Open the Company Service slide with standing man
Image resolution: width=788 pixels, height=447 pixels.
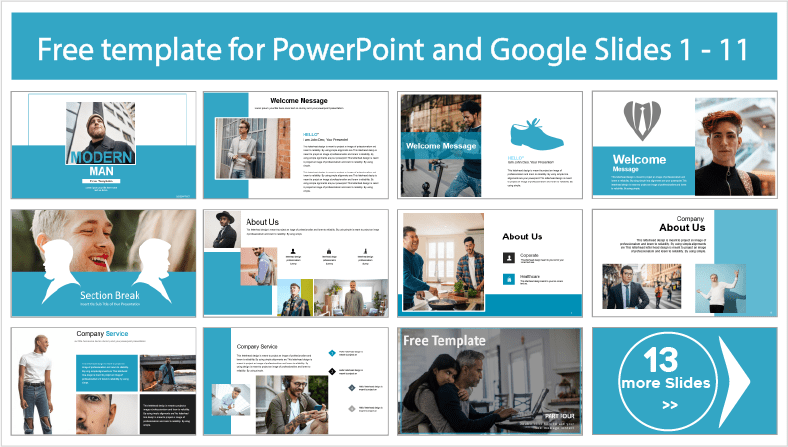pyautogui.click(x=104, y=382)
